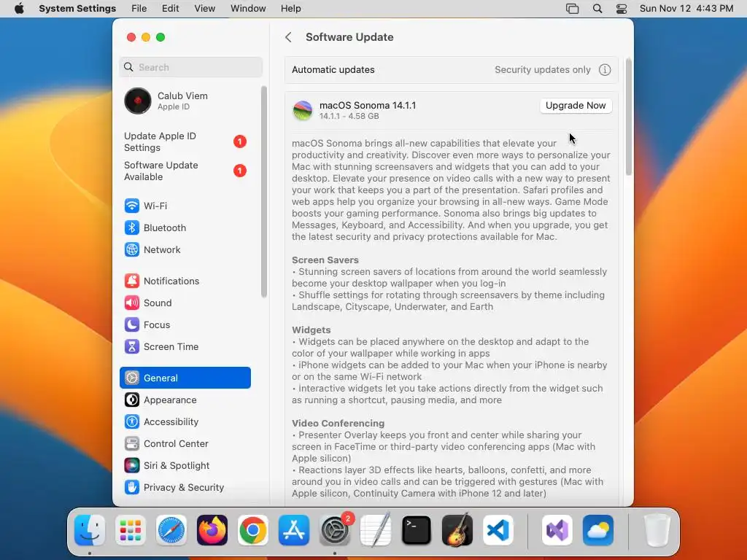747x560 pixels.
Task: Click the Upgrade Now button
Action: [x=576, y=106]
